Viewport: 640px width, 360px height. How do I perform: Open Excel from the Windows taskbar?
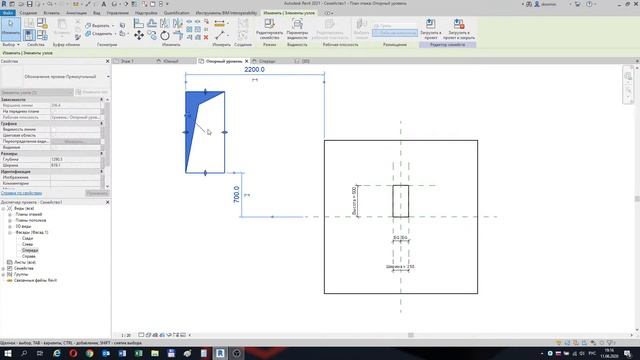[x=138, y=353]
